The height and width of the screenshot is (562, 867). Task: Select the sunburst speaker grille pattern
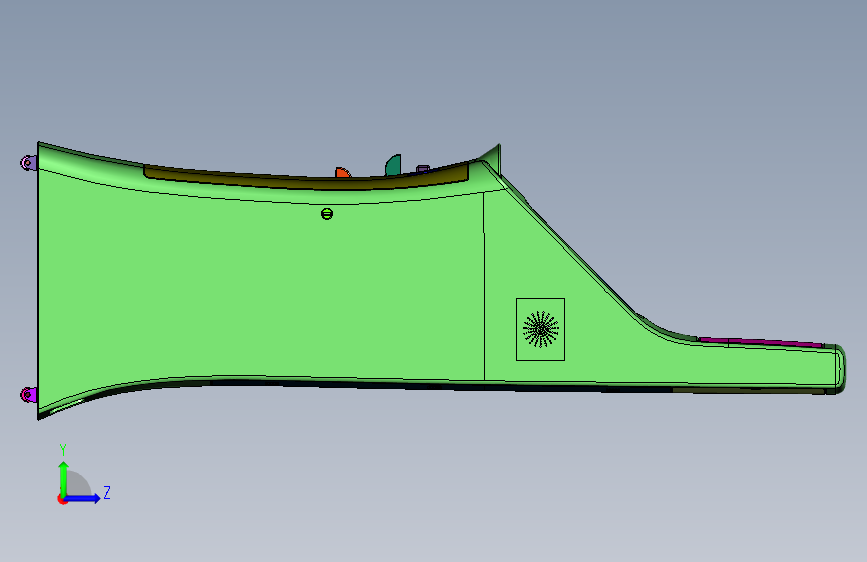pos(541,329)
